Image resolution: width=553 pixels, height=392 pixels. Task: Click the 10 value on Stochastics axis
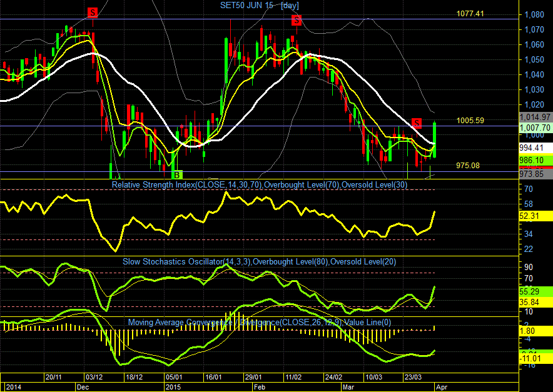pos(529,311)
